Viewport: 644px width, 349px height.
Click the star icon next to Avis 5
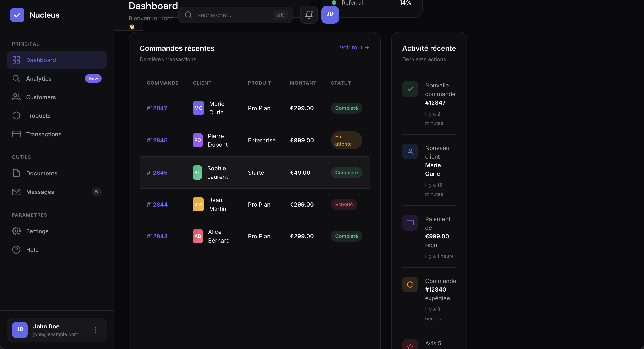(410, 346)
